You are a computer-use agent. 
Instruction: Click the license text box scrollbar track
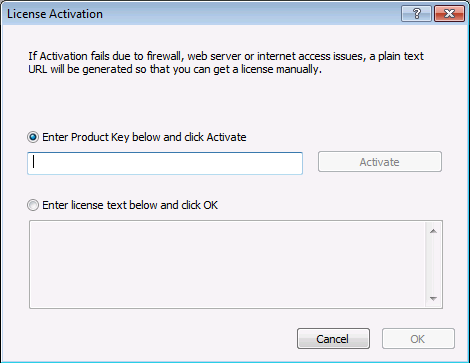click(x=433, y=265)
